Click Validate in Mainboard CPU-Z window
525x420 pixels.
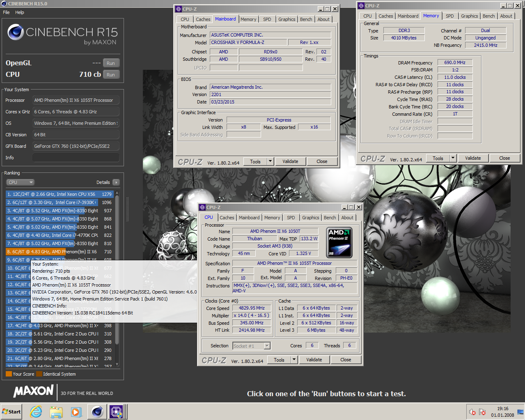290,161
